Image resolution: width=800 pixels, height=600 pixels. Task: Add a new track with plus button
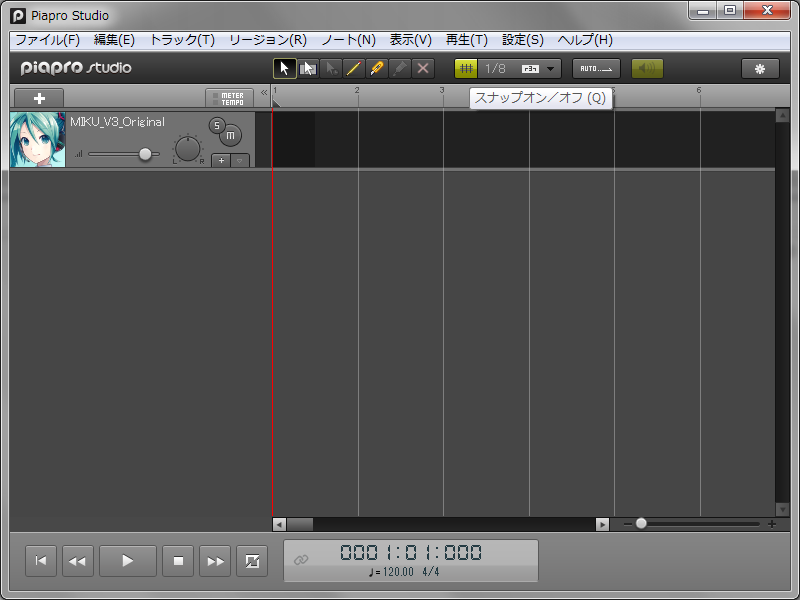[x=39, y=98]
